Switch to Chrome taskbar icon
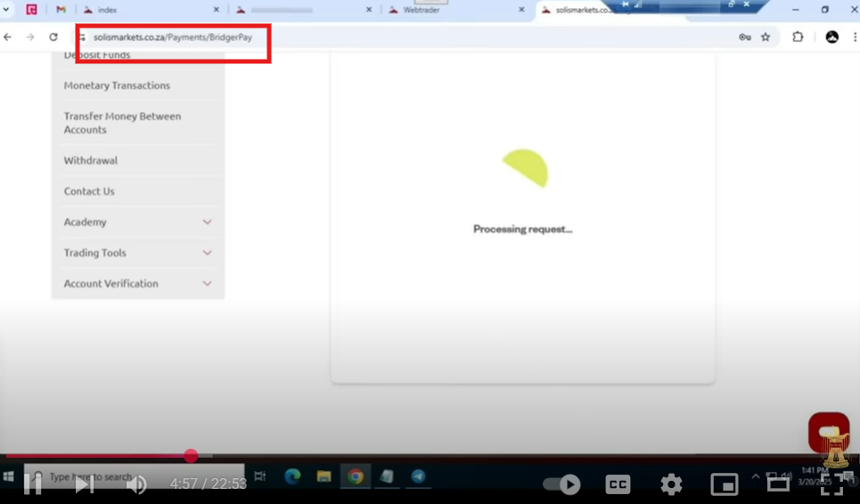 click(356, 476)
